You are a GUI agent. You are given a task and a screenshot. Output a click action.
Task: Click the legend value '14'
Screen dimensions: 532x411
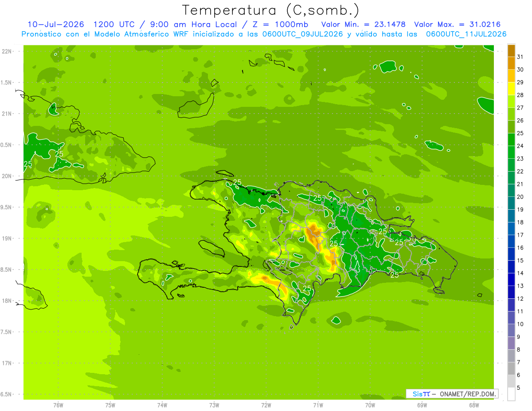[520, 273]
